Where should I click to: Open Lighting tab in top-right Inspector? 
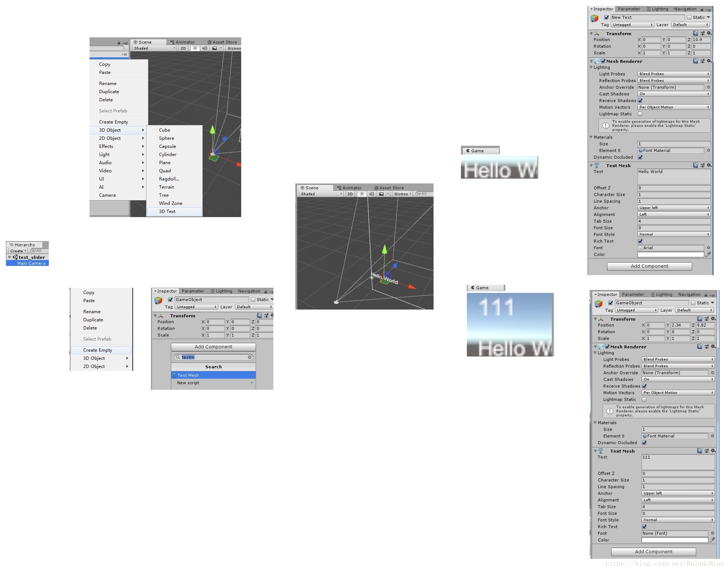click(x=658, y=9)
